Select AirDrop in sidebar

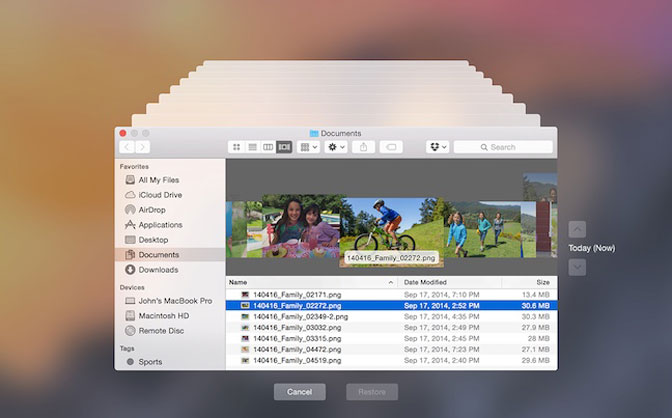170,210
